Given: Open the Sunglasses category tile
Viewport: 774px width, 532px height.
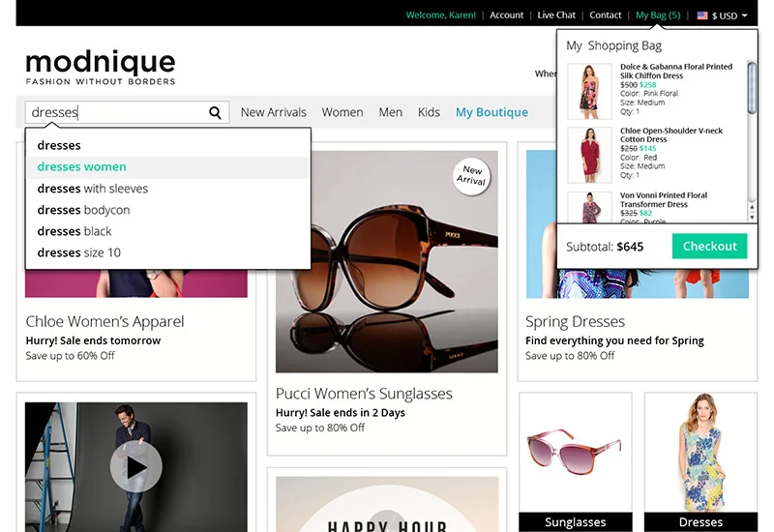Looking at the screenshot, I should click(x=575, y=462).
